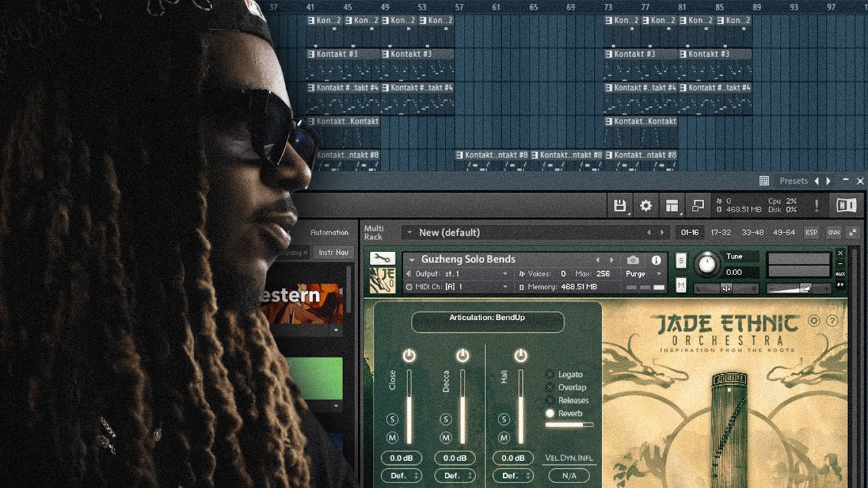
Task: Go to next preset arrow near Presets
Action: click(828, 181)
